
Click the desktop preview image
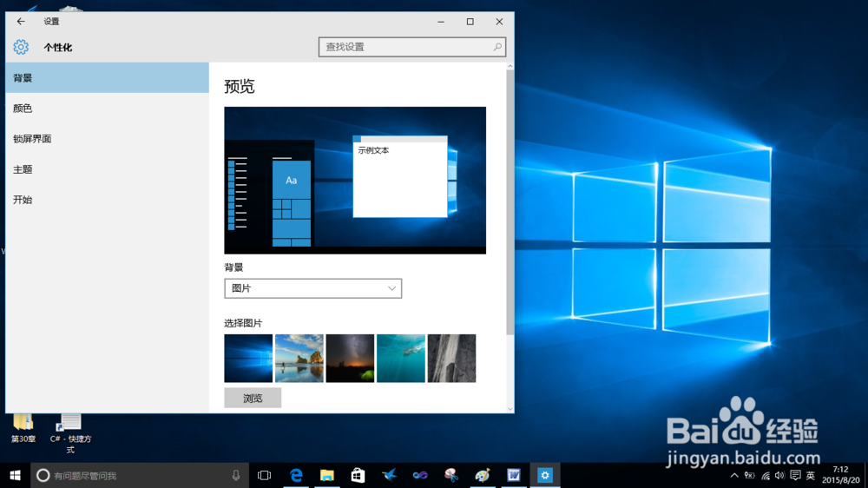pyautogui.click(x=355, y=180)
